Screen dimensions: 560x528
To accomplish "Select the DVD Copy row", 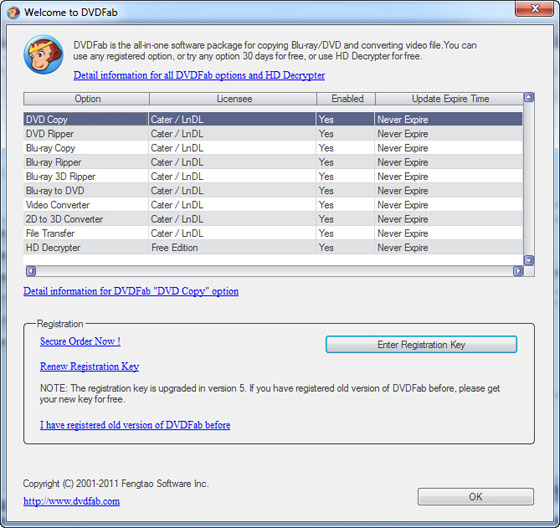I will tap(273, 119).
